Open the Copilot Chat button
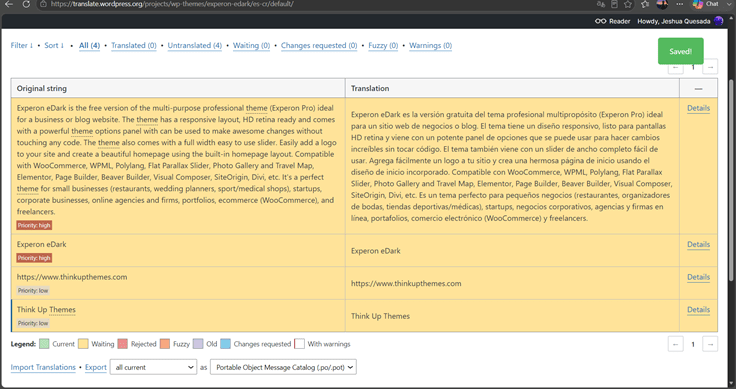Image resolution: width=736 pixels, height=389 pixels. (x=706, y=4)
